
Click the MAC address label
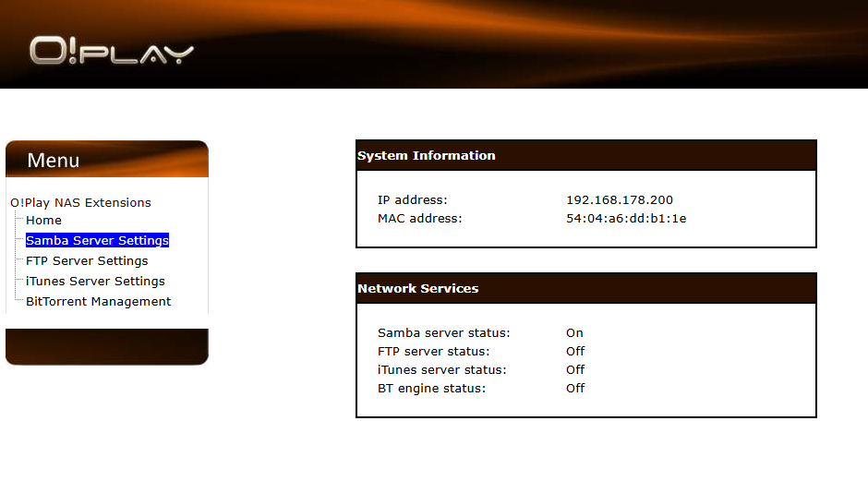419,219
